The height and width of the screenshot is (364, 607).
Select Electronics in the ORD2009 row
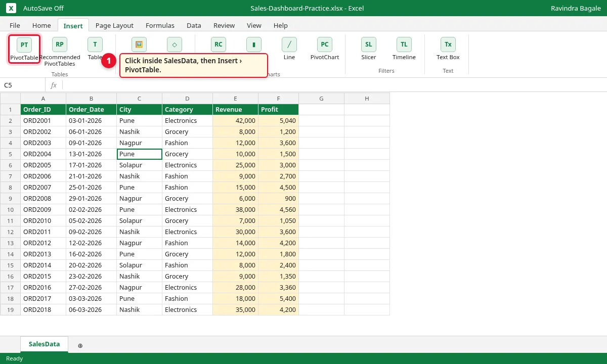(x=187, y=209)
